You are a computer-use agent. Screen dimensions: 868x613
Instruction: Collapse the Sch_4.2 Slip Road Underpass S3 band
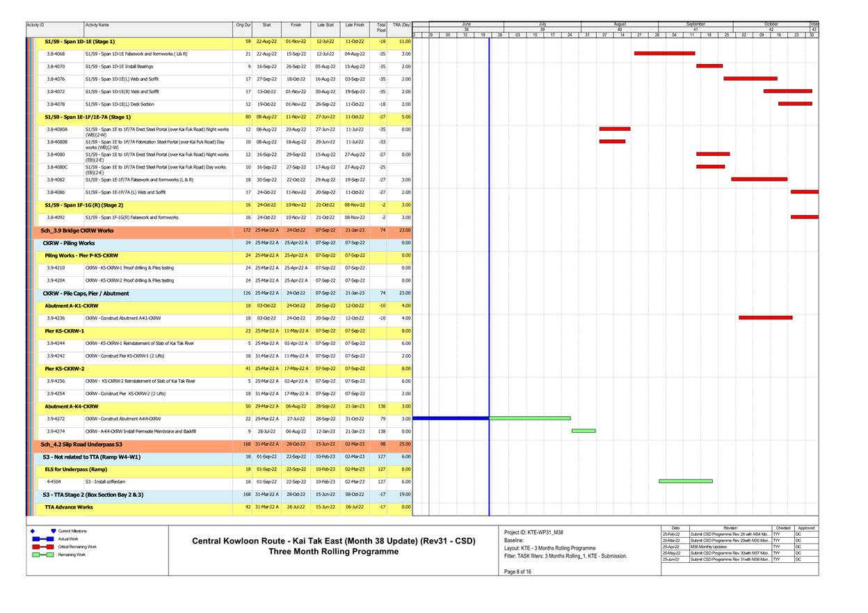pos(81,444)
